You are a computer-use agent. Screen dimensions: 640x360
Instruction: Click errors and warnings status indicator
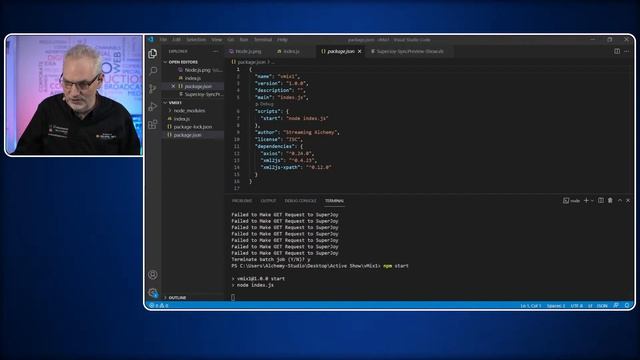pos(159,305)
